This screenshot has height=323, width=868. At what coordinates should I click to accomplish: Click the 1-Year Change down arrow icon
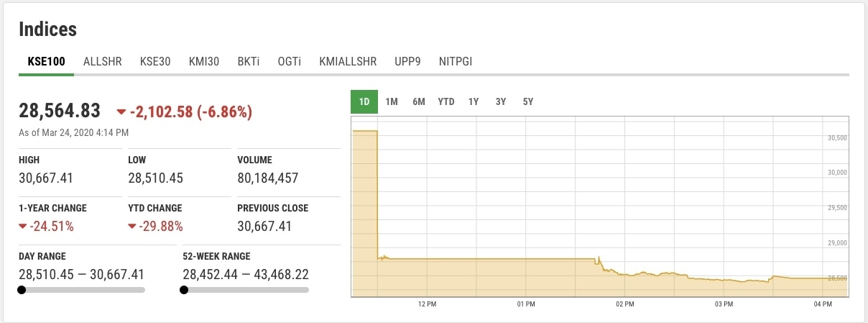23,227
